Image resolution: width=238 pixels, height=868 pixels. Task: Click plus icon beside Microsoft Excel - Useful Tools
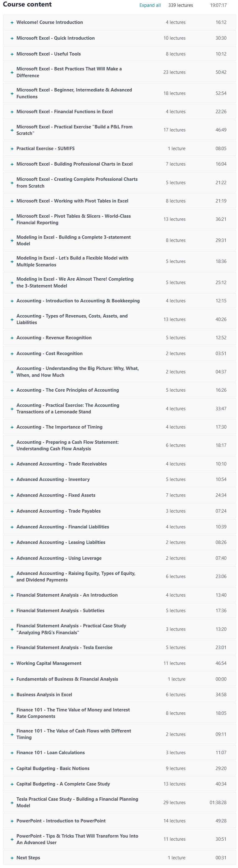click(x=12, y=54)
